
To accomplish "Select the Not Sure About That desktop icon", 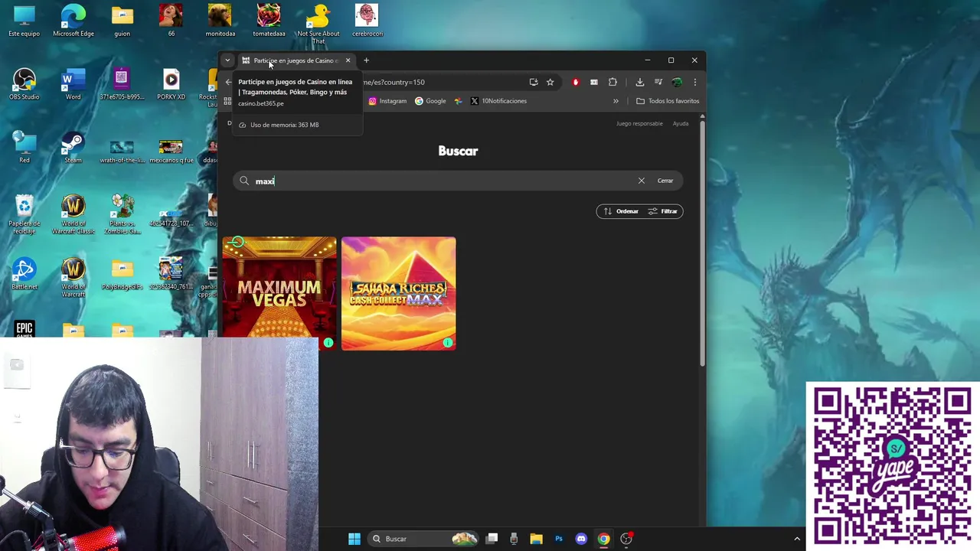I will pos(318,24).
